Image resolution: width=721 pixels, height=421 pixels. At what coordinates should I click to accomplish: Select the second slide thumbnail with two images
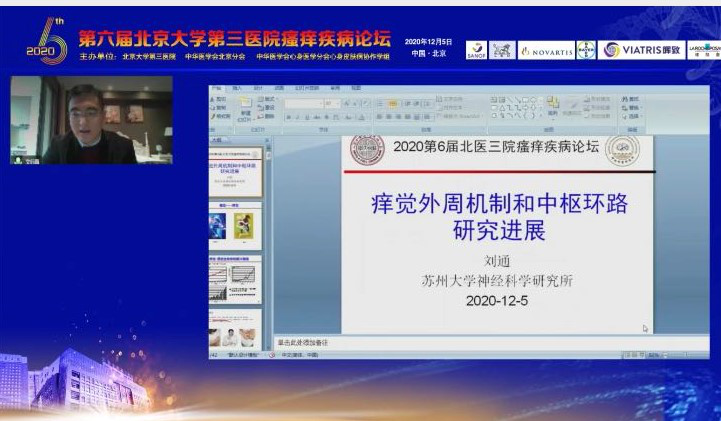point(235,226)
